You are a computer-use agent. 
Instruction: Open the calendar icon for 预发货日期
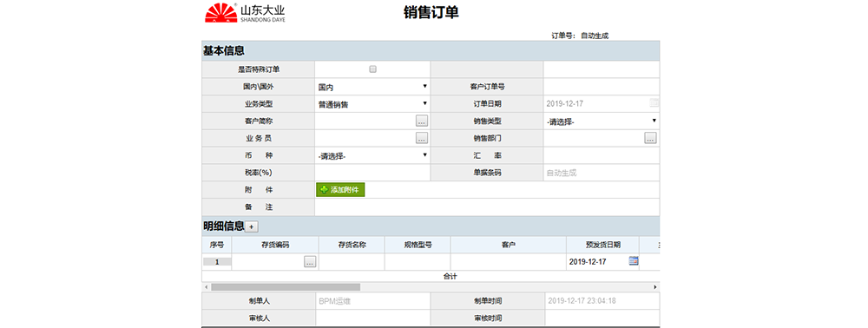(634, 261)
